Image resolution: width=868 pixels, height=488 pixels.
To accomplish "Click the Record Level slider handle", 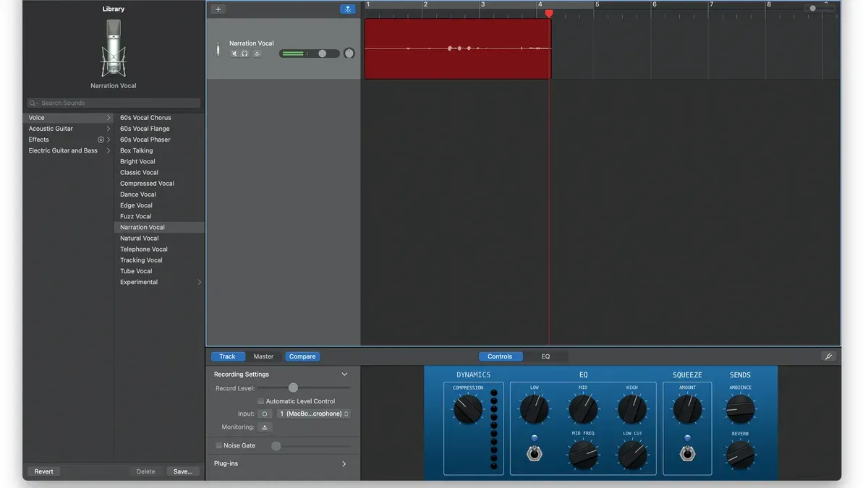I will pos(293,388).
